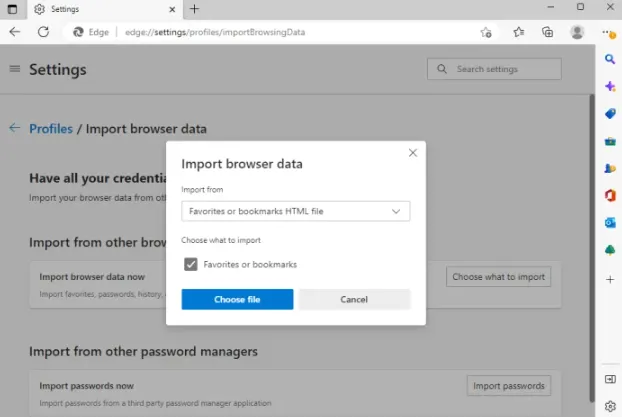Open Outlook in the sidebar
The height and width of the screenshot is (417, 622).
[610, 222]
